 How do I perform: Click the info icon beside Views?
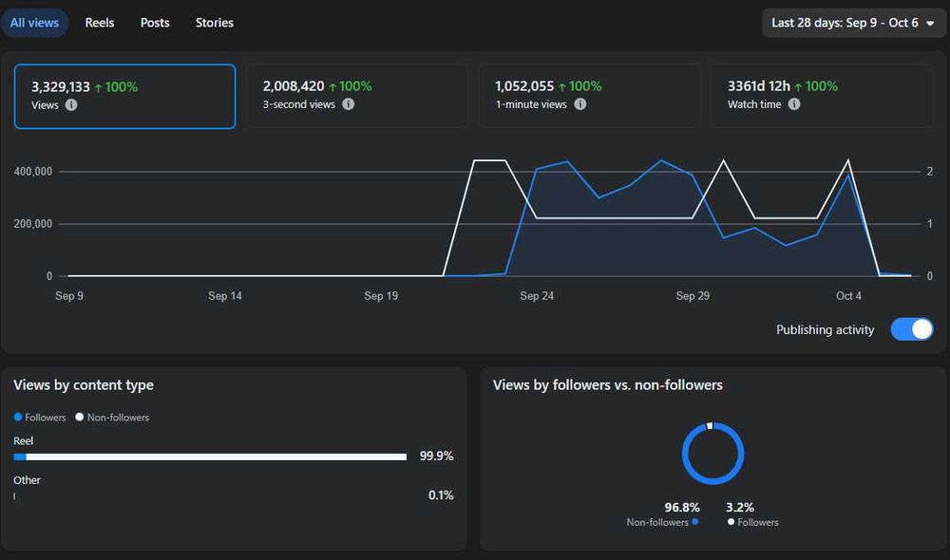click(71, 104)
